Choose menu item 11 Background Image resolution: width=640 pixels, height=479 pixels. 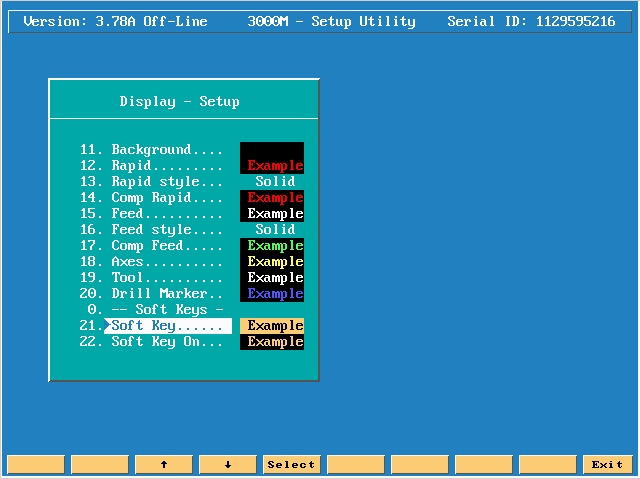[x=151, y=149]
